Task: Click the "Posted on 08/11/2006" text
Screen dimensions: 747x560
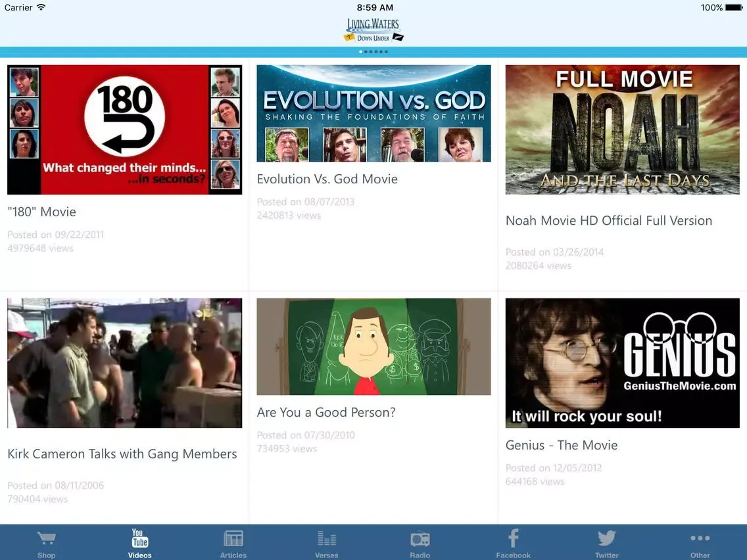Action: [x=56, y=486]
